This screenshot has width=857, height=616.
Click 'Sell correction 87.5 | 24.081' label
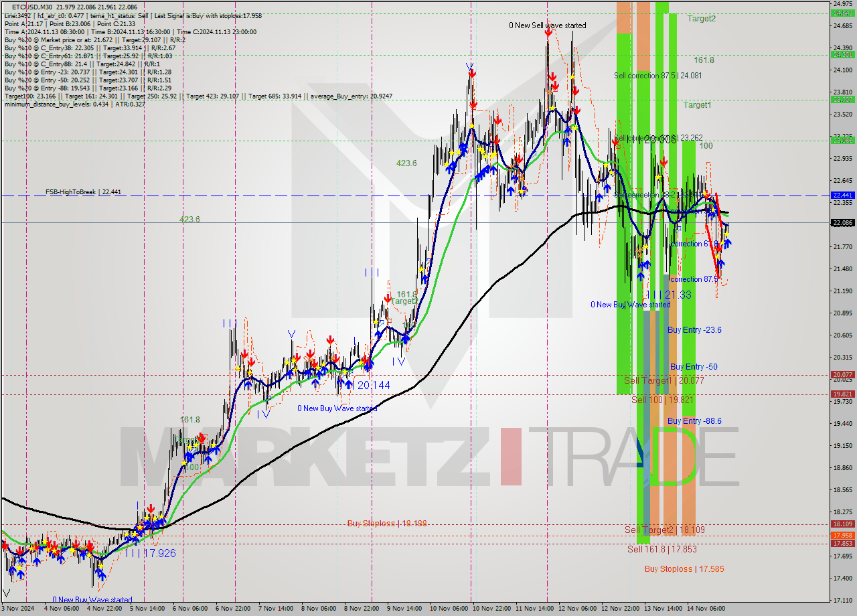(x=658, y=76)
